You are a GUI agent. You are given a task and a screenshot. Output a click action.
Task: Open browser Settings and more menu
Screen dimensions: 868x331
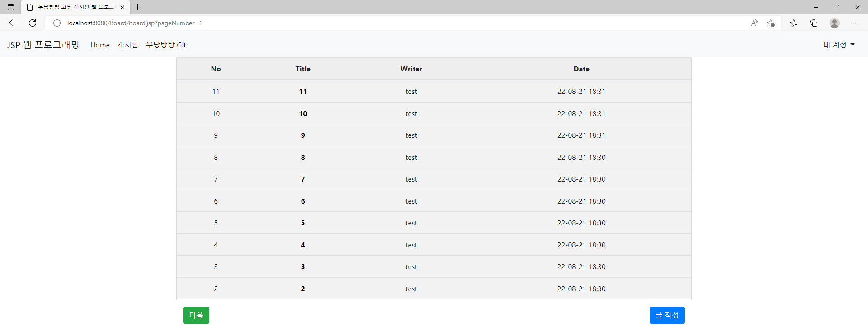click(855, 23)
